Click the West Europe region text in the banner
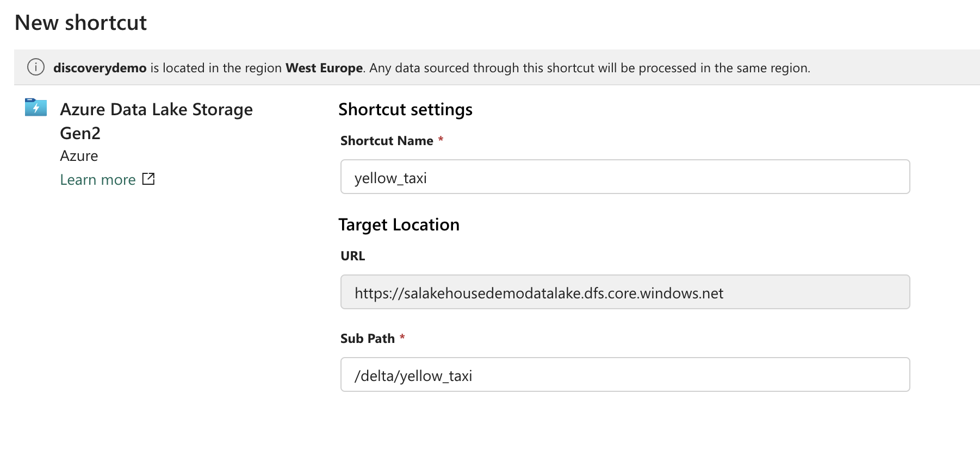Image resolution: width=980 pixels, height=450 pixels. point(324,68)
